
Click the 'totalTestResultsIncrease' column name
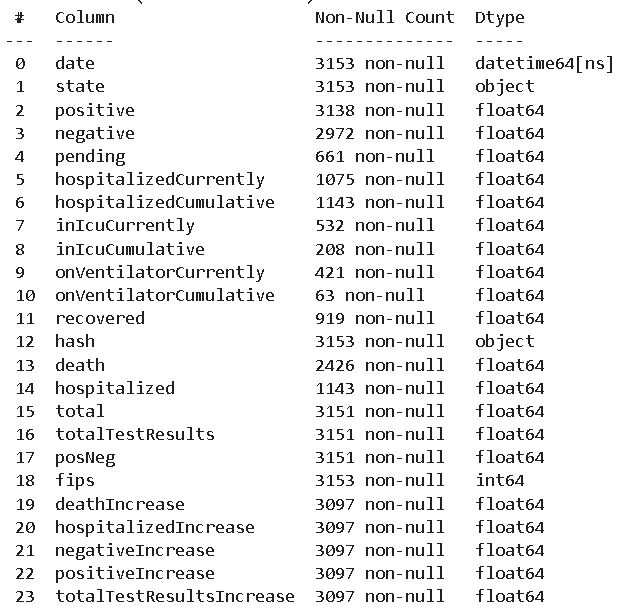click(175, 596)
